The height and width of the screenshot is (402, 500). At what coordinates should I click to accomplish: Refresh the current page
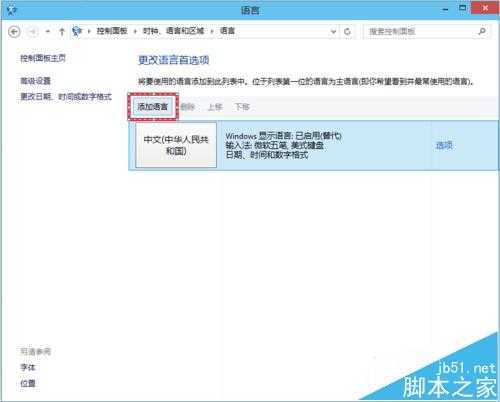point(347,32)
